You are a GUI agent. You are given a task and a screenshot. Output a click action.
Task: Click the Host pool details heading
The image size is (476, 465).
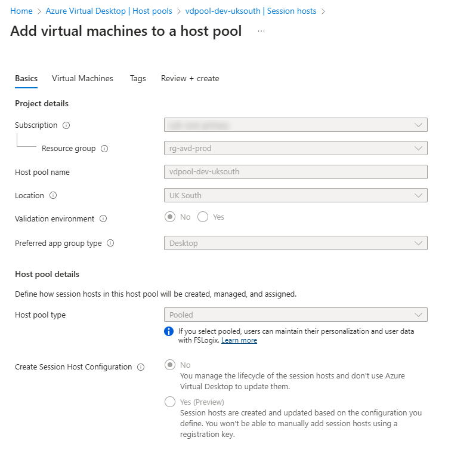coord(47,274)
